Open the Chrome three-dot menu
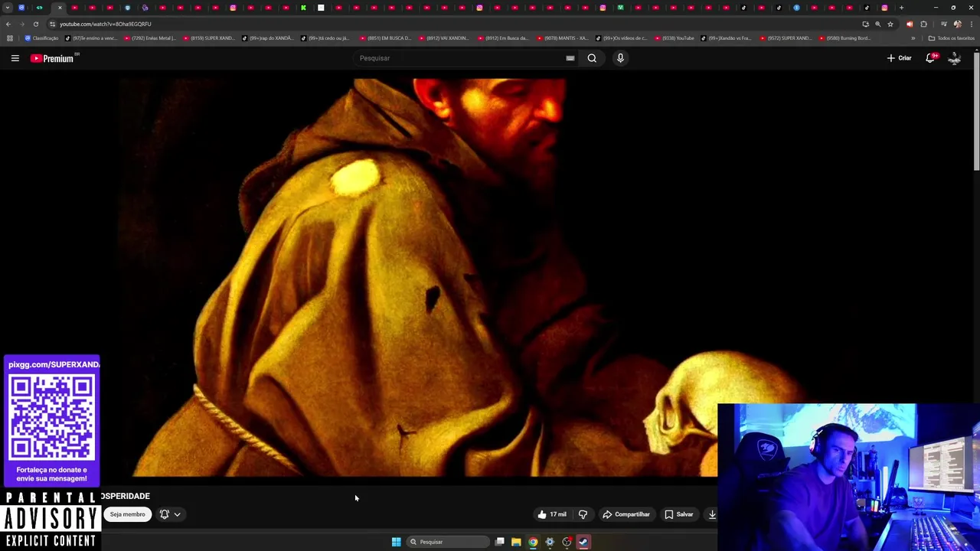The width and height of the screenshot is (980, 551). [971, 24]
